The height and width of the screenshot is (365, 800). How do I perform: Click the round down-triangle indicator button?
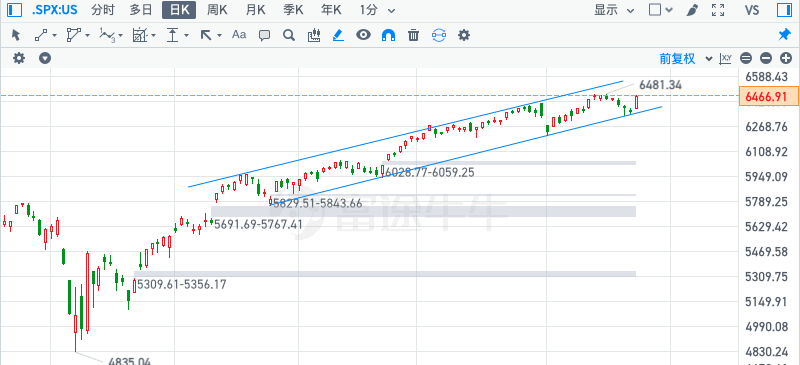(x=45, y=58)
